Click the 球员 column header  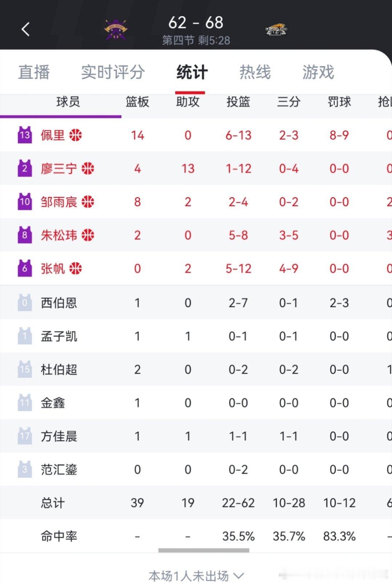pyautogui.click(x=68, y=102)
